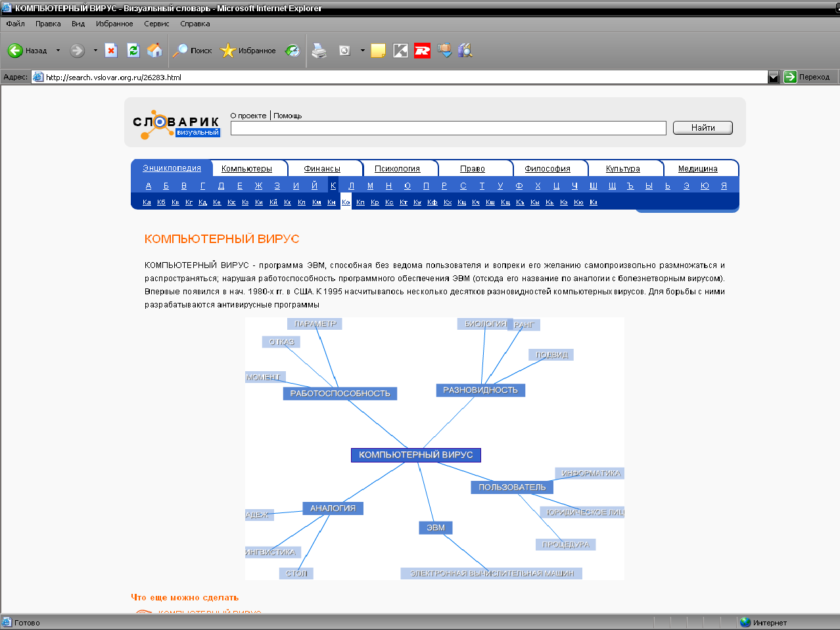Screen dimensions: 840x630
Task: Click the yellow sticky note toolbar icon
Action: [378, 51]
